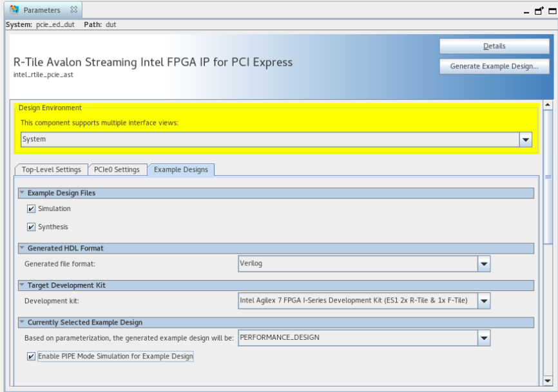The width and height of the screenshot is (558, 392).
Task: Click the dut path value
Action: [x=111, y=24]
